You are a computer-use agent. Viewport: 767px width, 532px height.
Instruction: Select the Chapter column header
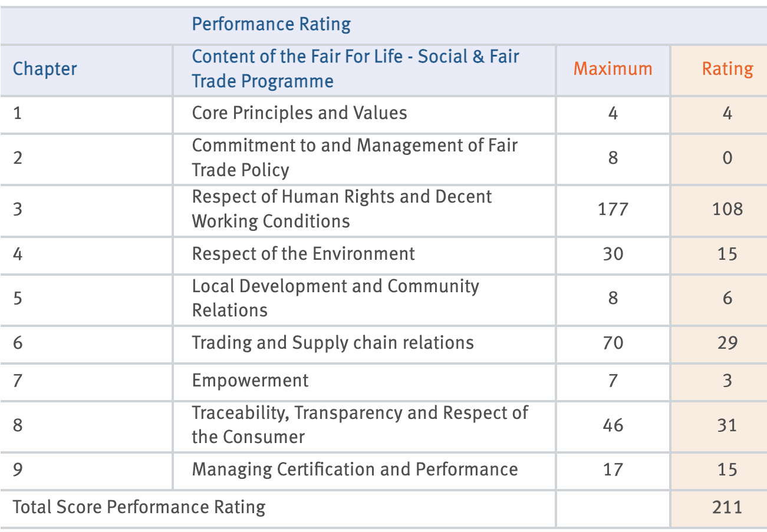45,69
